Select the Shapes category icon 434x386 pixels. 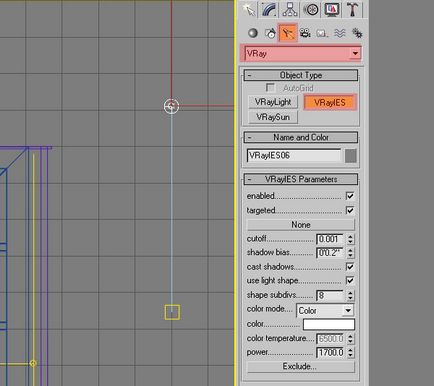coord(270,33)
